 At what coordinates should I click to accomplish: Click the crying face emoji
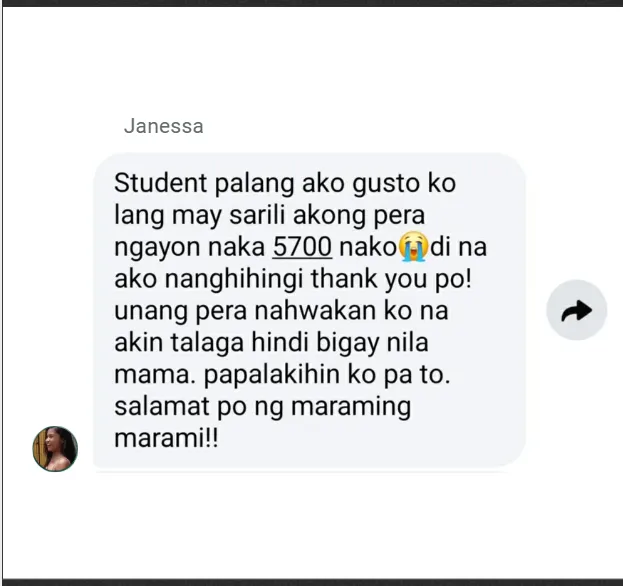[x=414, y=247]
